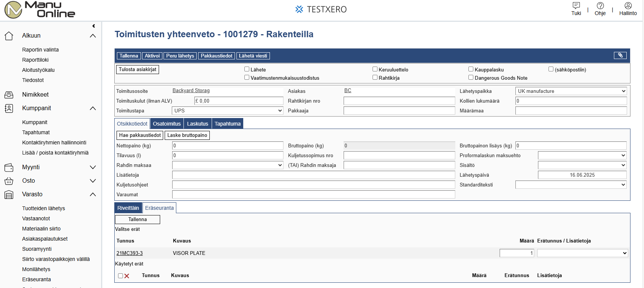This screenshot has width=644, height=288.
Task: Tick the Lähete checkbox
Action: point(247,69)
